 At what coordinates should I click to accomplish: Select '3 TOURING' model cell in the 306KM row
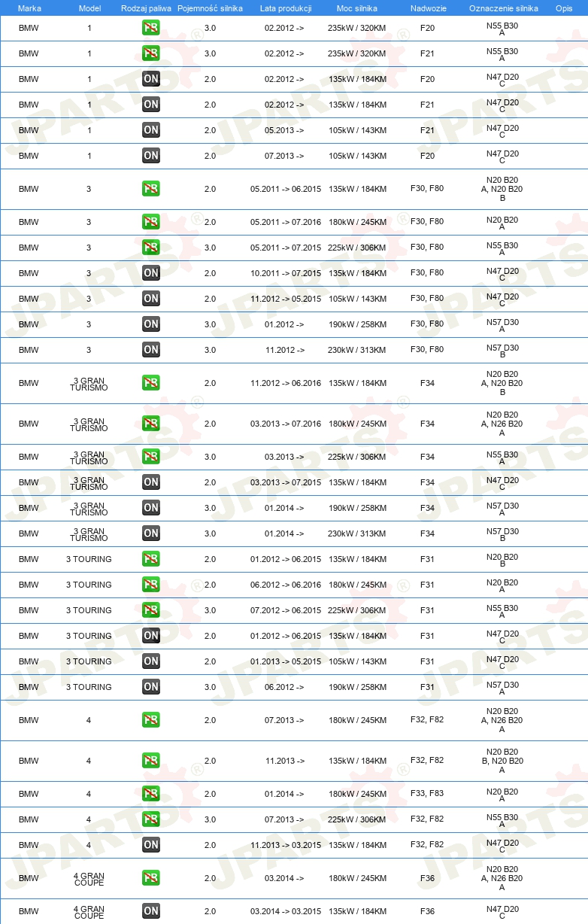[x=89, y=610]
